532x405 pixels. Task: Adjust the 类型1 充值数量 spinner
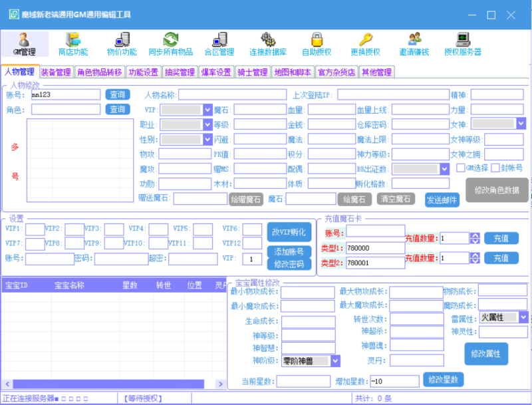(x=475, y=239)
